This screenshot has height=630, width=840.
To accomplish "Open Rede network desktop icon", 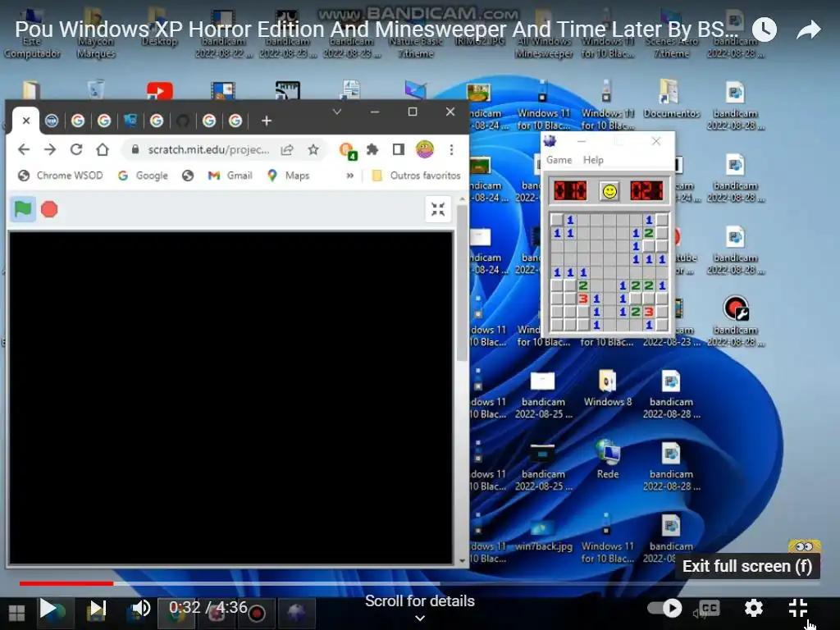I will pyautogui.click(x=608, y=459).
